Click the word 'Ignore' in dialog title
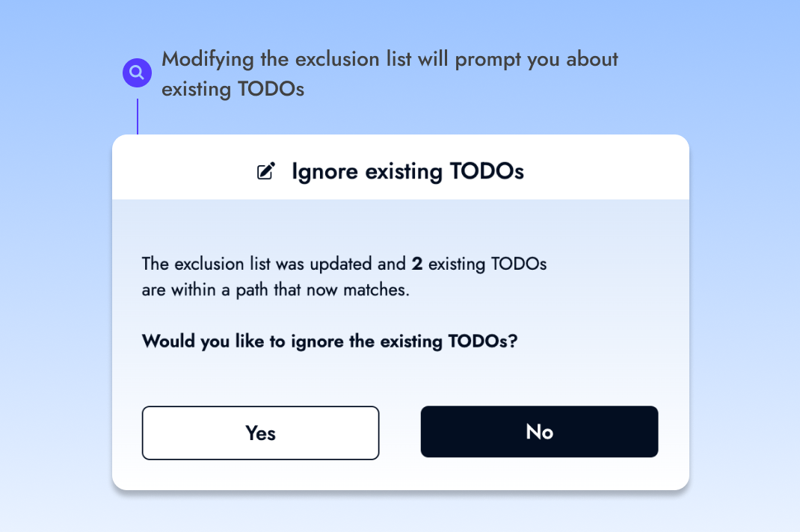Image resolution: width=800 pixels, height=532 pixels. (324, 172)
